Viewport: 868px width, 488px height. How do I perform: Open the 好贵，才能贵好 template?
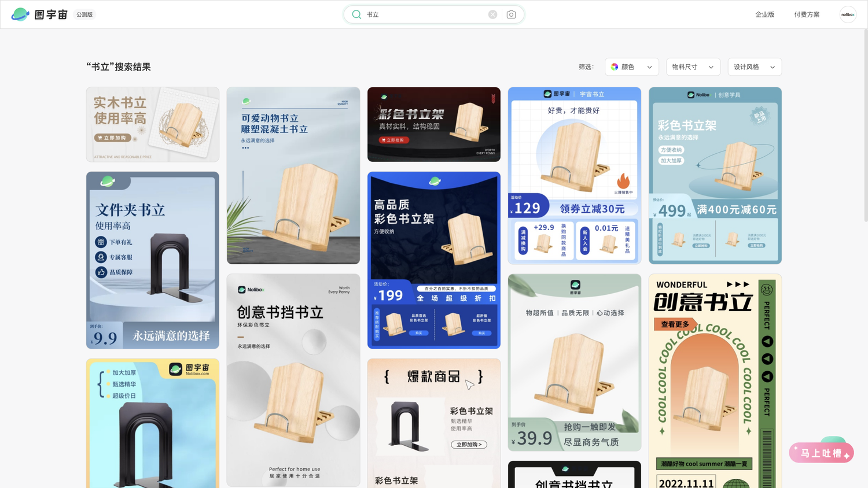tap(575, 176)
